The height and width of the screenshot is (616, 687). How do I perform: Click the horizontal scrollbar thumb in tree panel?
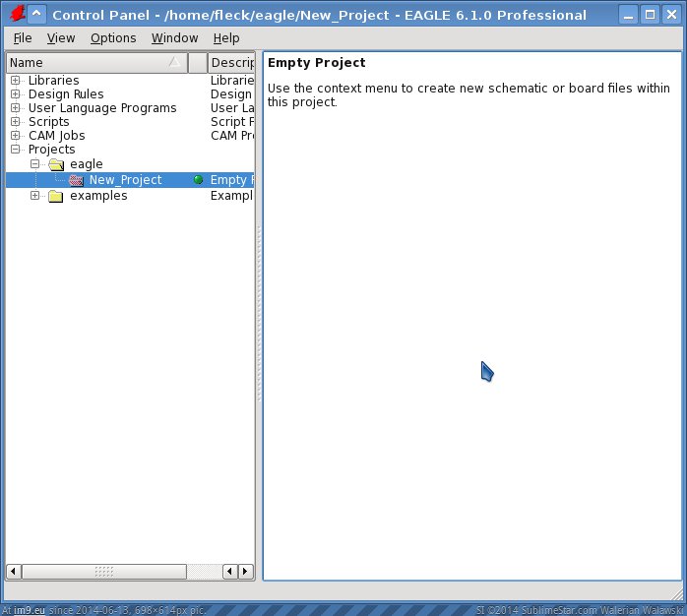104,572
